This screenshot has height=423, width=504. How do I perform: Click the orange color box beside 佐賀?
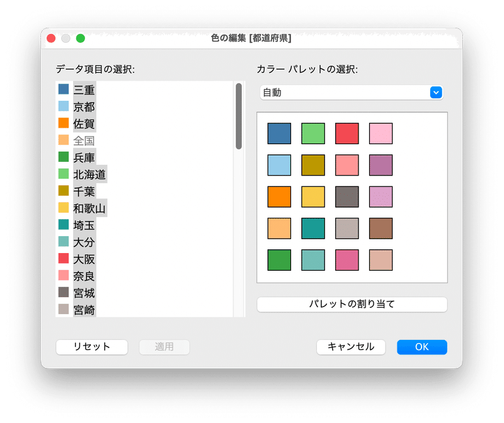[x=64, y=123]
